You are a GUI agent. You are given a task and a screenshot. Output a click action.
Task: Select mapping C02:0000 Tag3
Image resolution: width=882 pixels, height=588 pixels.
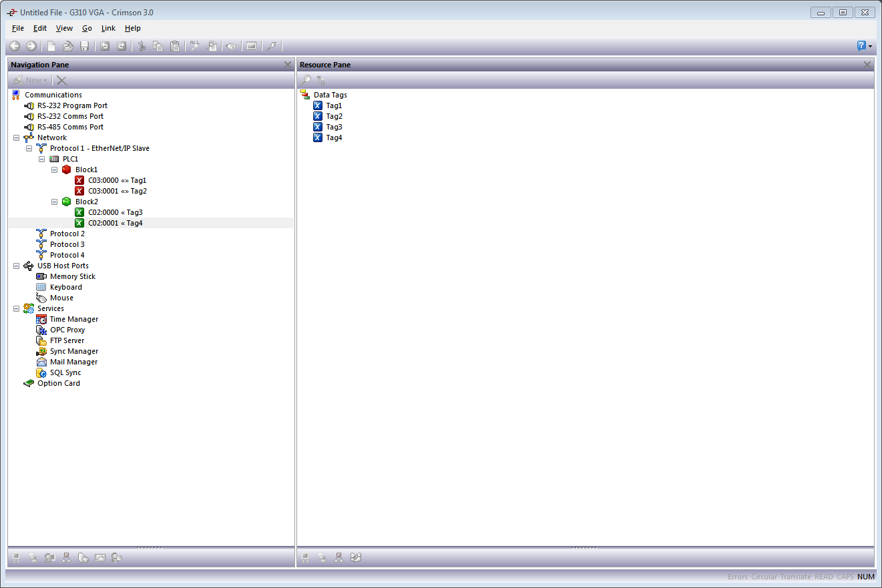pos(115,212)
